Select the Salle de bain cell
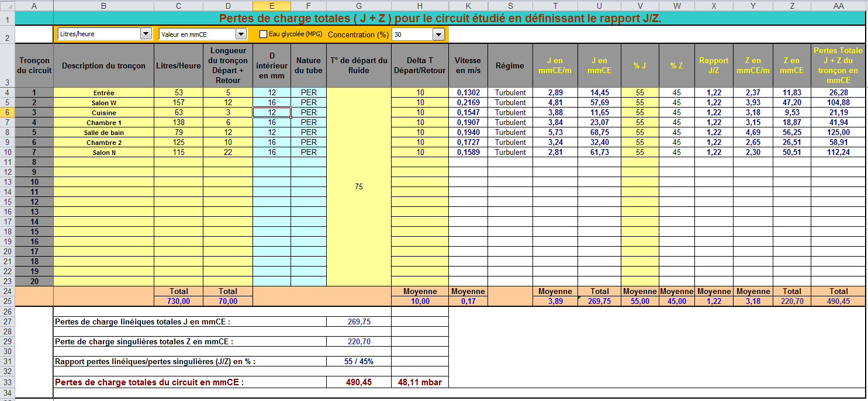Viewport: 868px width, 401px height. point(103,132)
